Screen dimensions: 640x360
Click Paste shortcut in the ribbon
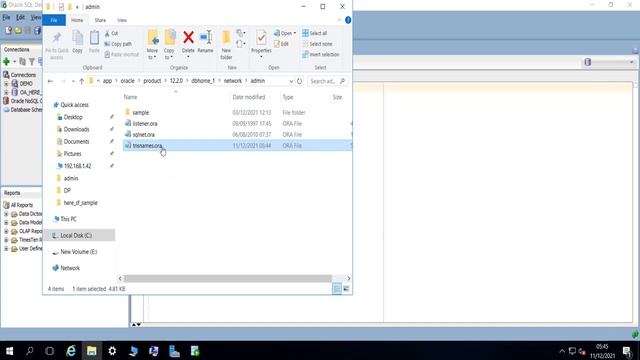coord(122,54)
